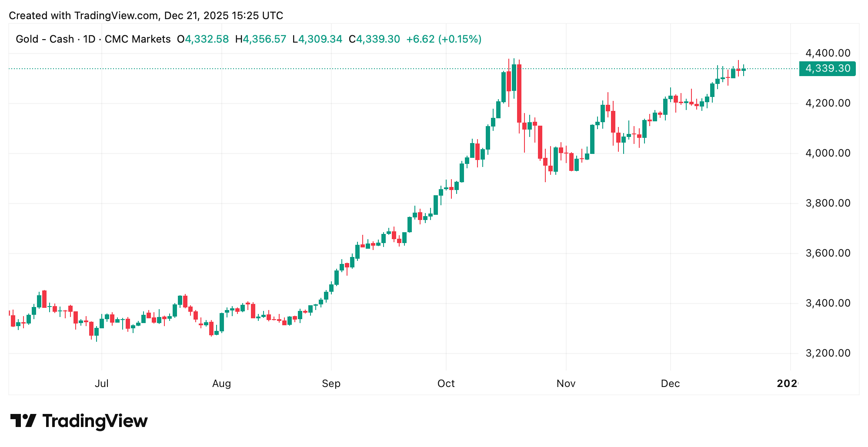This screenshot has height=447, width=868.
Task: Click the 3,200.00 price axis label
Action: pos(828,353)
